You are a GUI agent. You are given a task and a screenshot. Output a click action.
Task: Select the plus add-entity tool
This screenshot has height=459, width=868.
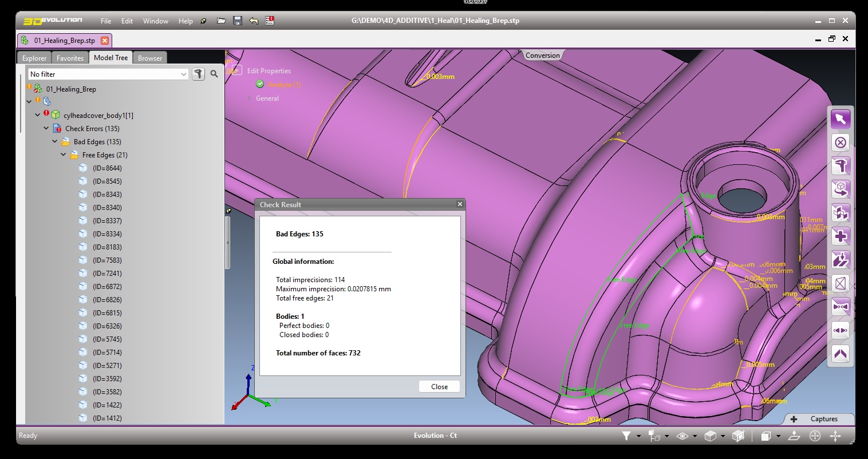[840, 236]
